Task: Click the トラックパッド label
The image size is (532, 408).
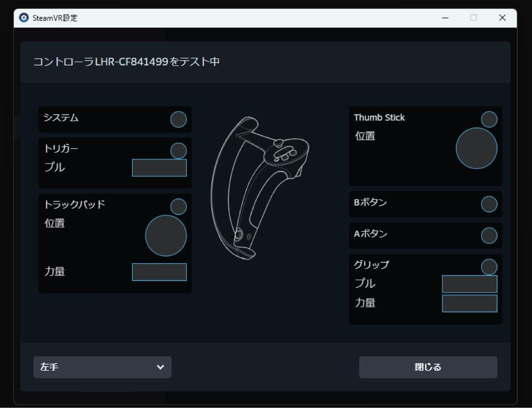Action: (x=75, y=204)
